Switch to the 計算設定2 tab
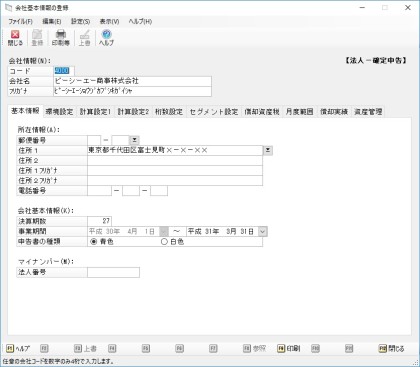 coord(133,112)
